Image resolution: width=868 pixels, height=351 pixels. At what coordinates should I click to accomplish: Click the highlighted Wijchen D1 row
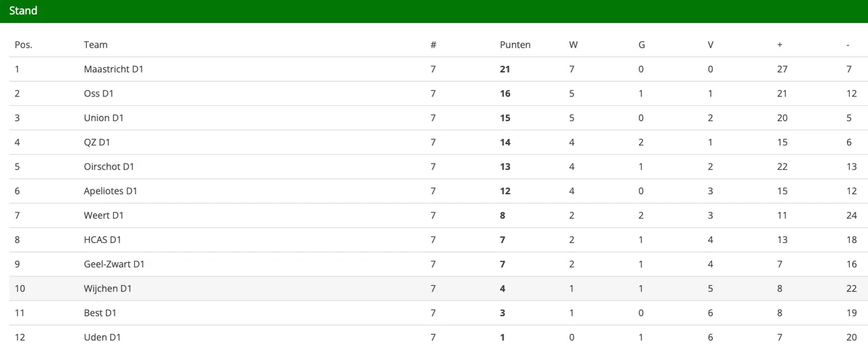click(108, 289)
